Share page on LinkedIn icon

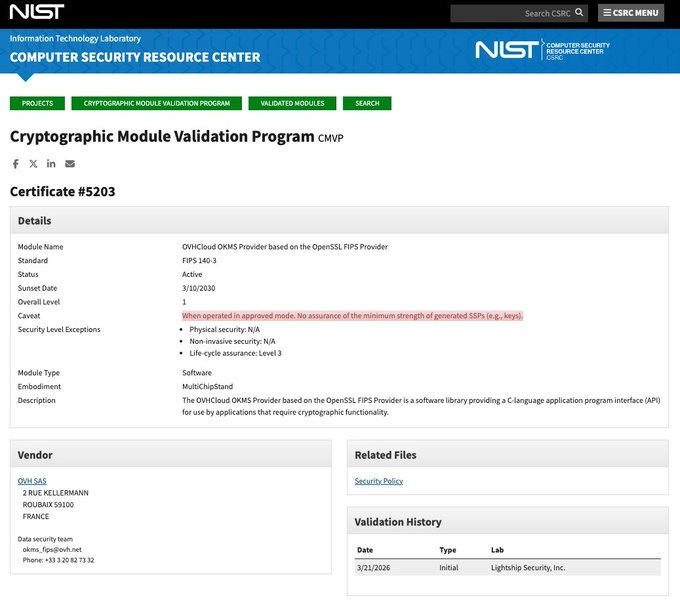51,164
